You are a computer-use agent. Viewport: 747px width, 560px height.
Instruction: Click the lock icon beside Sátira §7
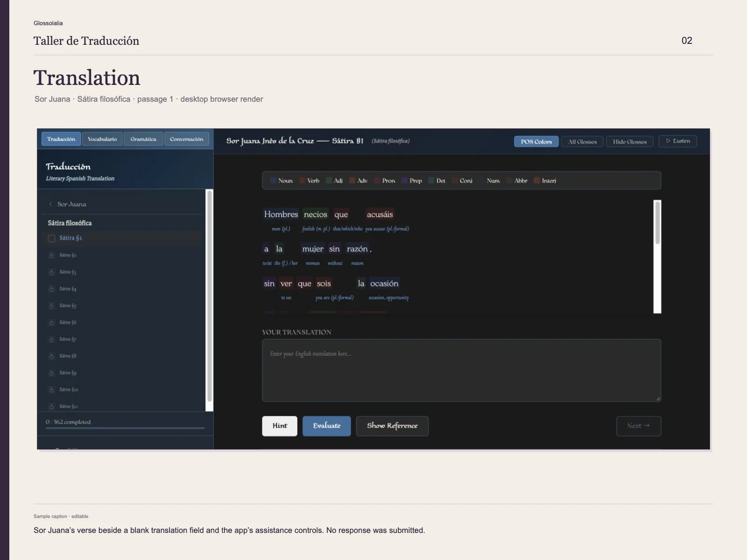point(51,339)
